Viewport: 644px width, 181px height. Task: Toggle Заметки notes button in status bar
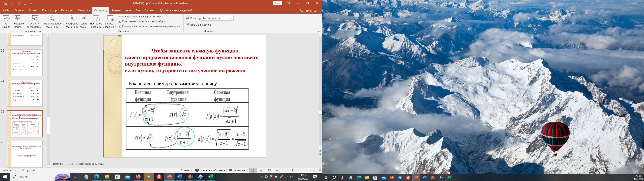[x=186, y=170]
